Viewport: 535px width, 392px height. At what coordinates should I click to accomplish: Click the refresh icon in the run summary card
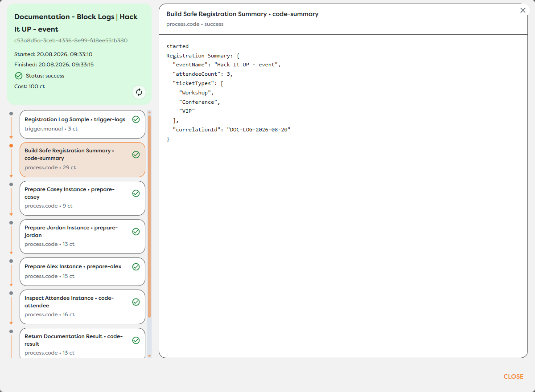click(139, 92)
